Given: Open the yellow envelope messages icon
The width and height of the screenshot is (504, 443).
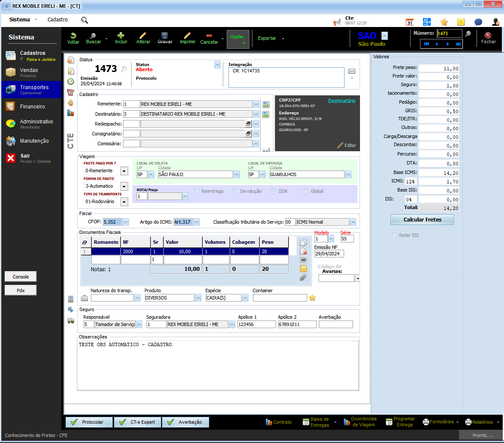Looking at the screenshot, I should pos(461,22).
